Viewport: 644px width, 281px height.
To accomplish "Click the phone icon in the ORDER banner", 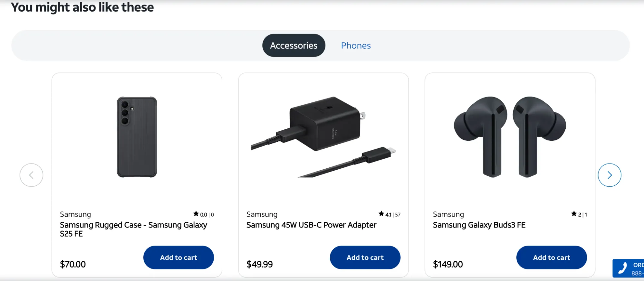I will click(x=622, y=268).
